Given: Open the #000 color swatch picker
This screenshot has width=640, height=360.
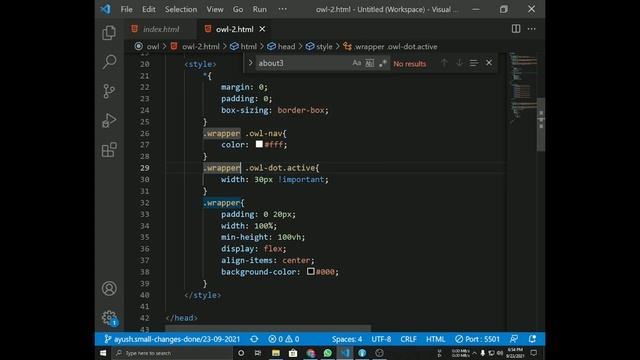Looking at the screenshot, I should pyautogui.click(x=311, y=271).
